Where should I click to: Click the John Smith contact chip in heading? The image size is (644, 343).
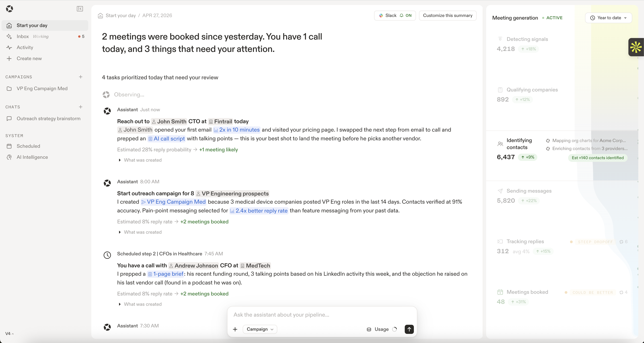pyautogui.click(x=169, y=121)
